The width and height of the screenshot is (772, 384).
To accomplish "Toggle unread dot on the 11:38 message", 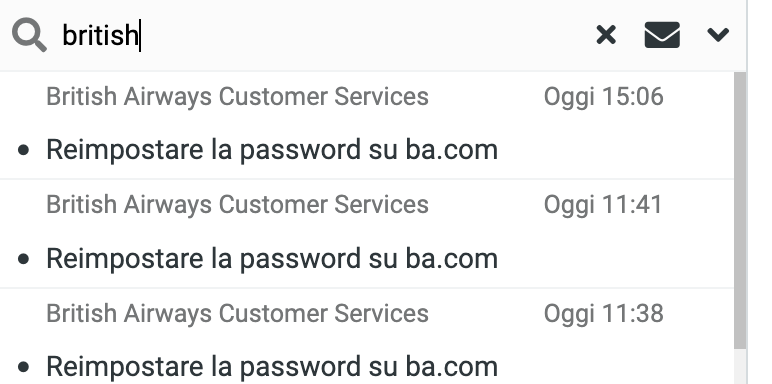I will click(23, 367).
